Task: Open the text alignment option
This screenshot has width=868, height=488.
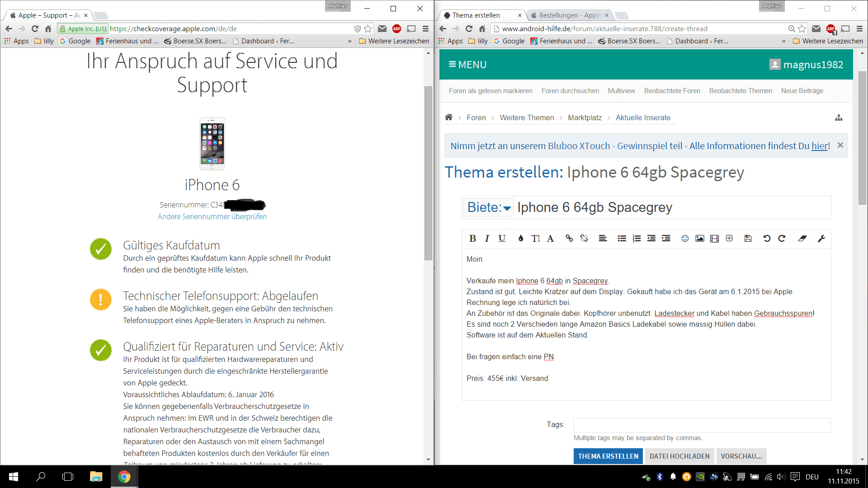Action: pyautogui.click(x=603, y=239)
